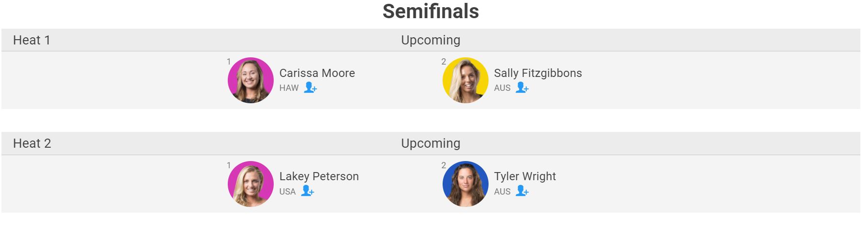Open Sally Fitzgibbons' profile photo
Screen dimensions: 868x228
click(x=465, y=80)
